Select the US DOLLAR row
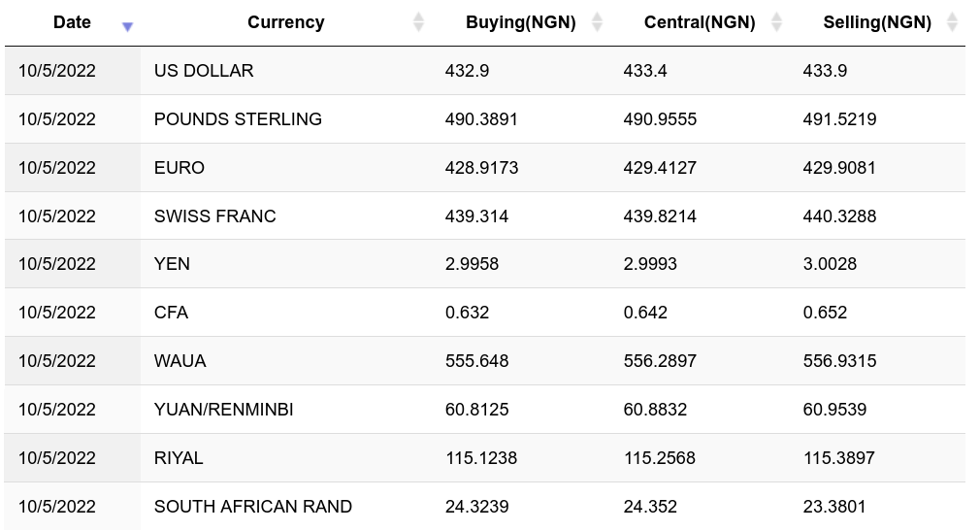980x531 pixels. (x=203, y=71)
